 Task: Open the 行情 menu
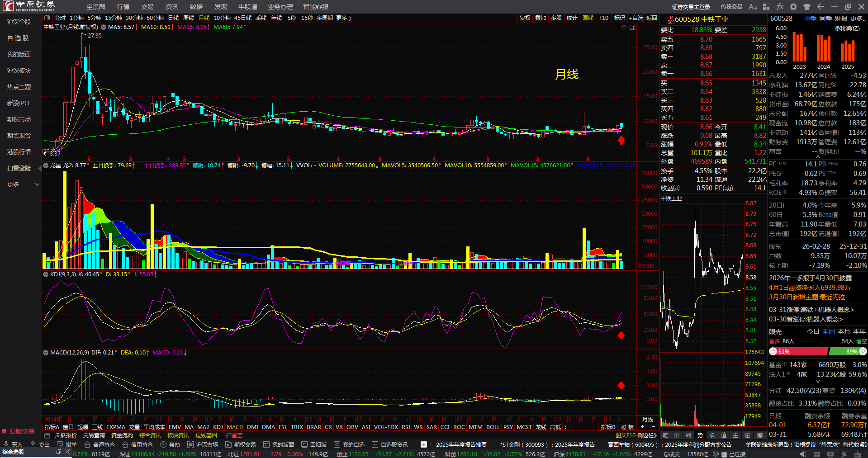tap(123, 7)
